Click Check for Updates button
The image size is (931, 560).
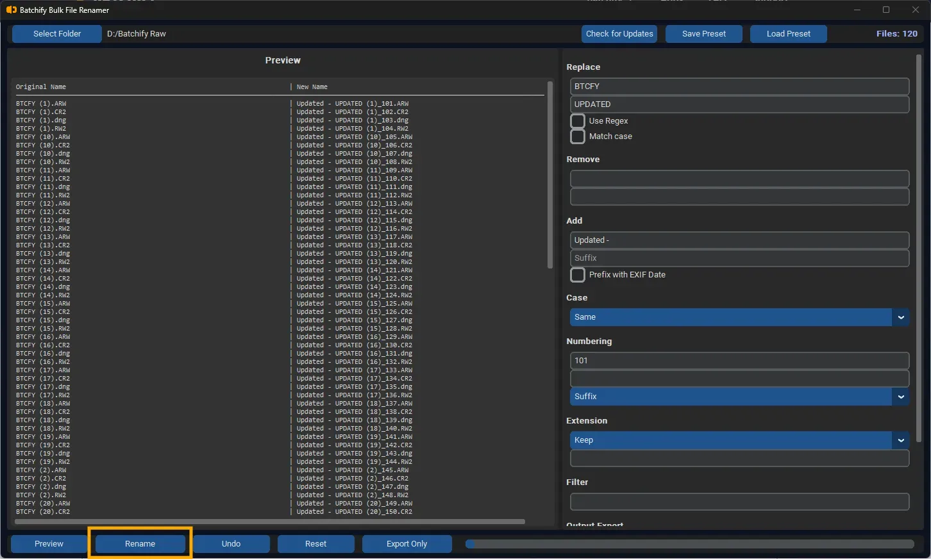pos(619,34)
